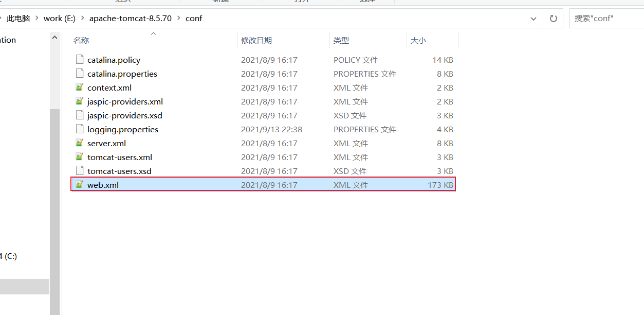Select the web.xml file name

coord(103,185)
